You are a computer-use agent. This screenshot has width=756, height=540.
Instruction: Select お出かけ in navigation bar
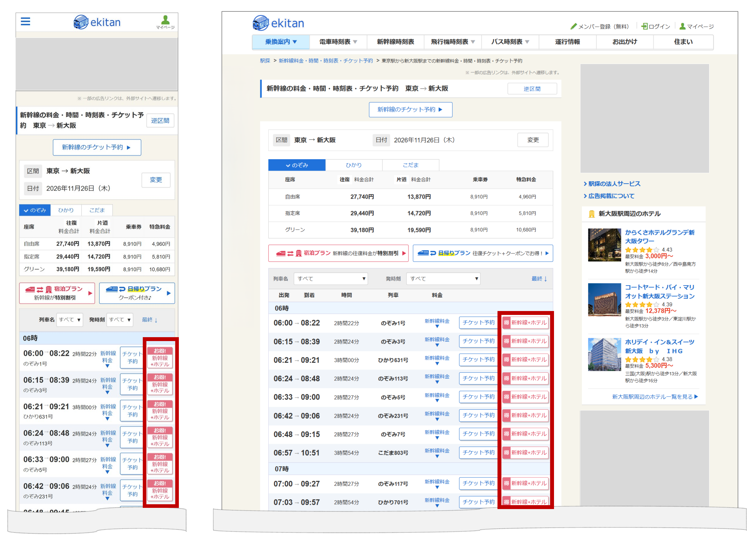(625, 42)
